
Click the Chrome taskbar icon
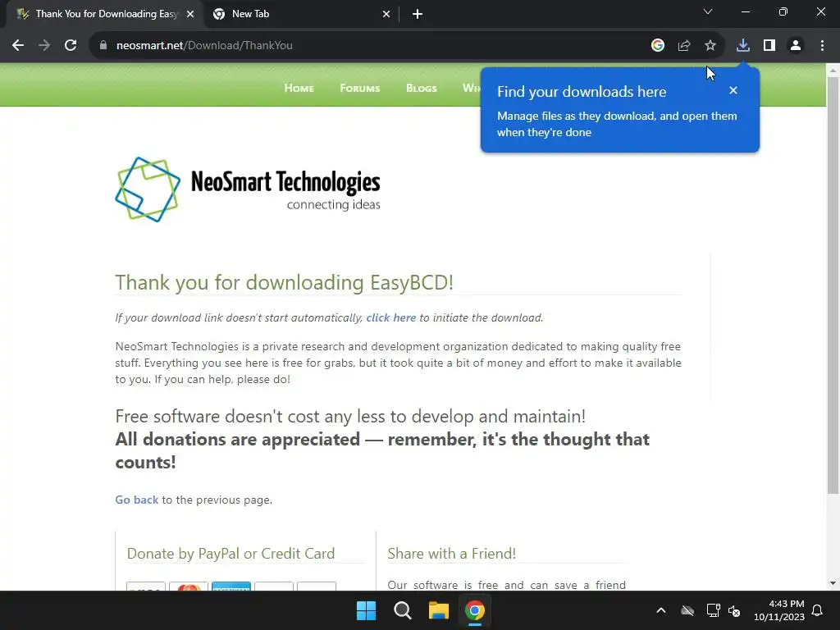click(475, 610)
